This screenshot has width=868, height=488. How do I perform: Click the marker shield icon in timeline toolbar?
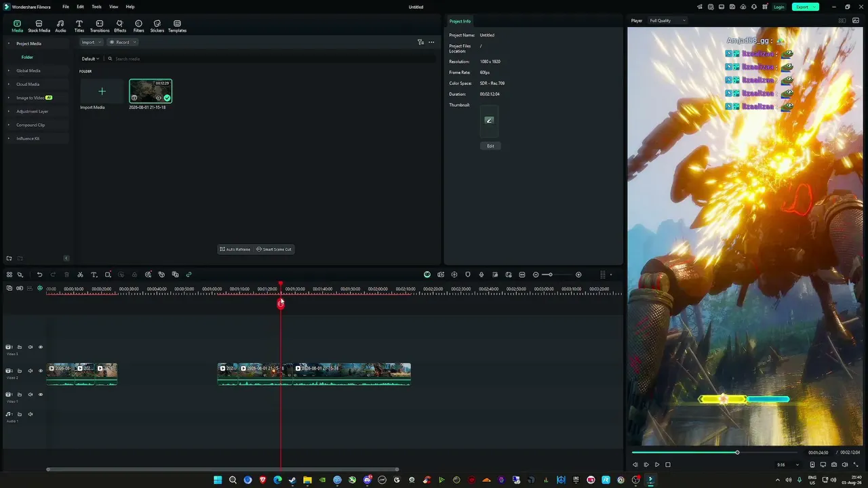click(x=468, y=274)
